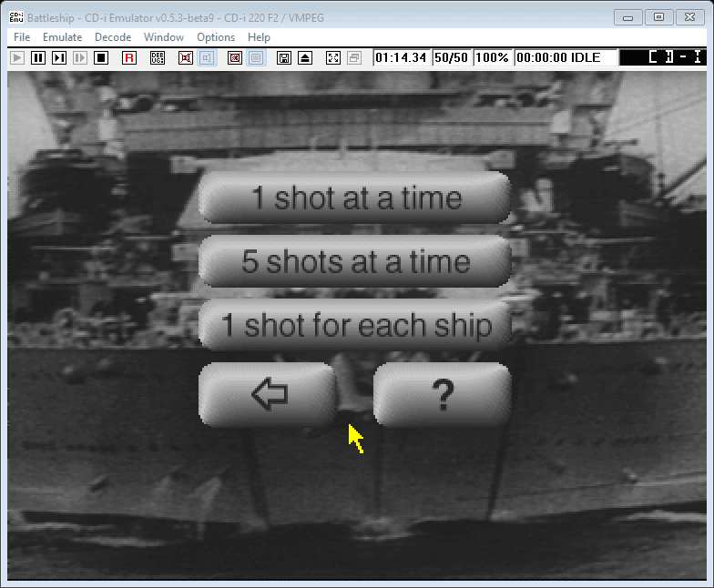Pause the emulation
The width and height of the screenshot is (714, 588).
coord(38,57)
